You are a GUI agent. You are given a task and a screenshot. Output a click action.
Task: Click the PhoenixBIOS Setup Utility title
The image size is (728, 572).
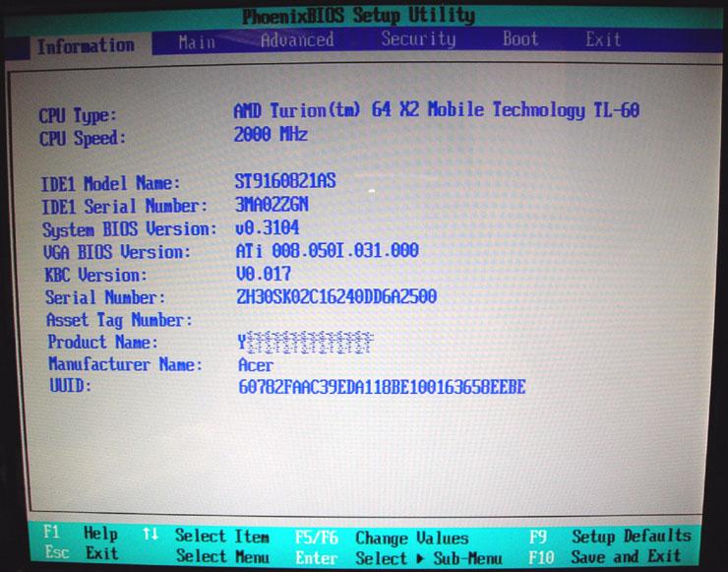(358, 16)
